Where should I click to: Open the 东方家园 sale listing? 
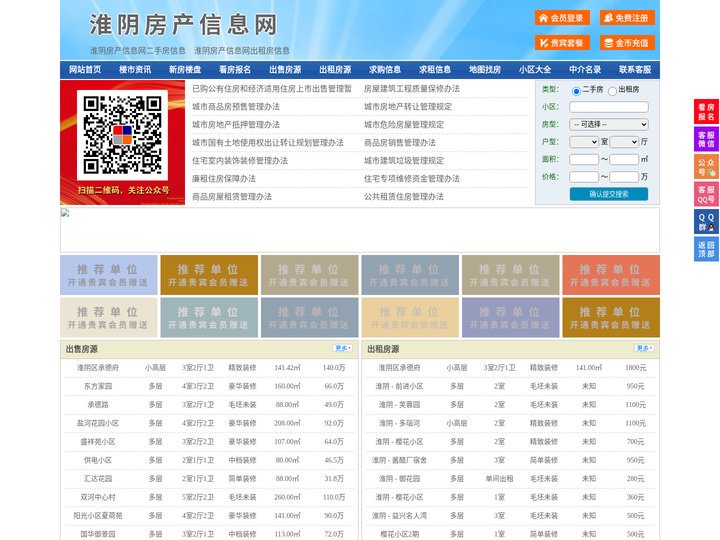click(x=98, y=386)
